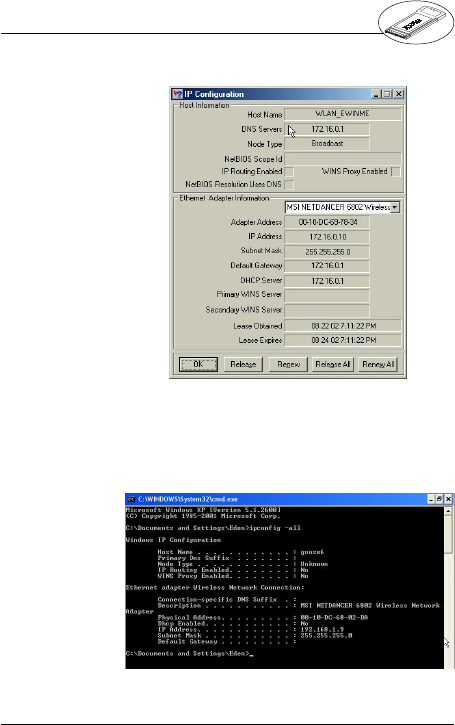
Task: Maximize the IP Configuration window
Action: [x=387, y=94]
